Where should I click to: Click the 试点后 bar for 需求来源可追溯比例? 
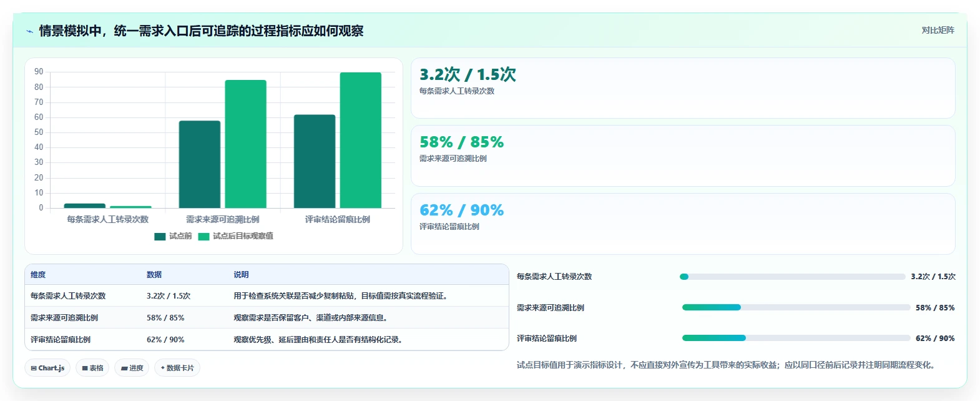click(246, 144)
